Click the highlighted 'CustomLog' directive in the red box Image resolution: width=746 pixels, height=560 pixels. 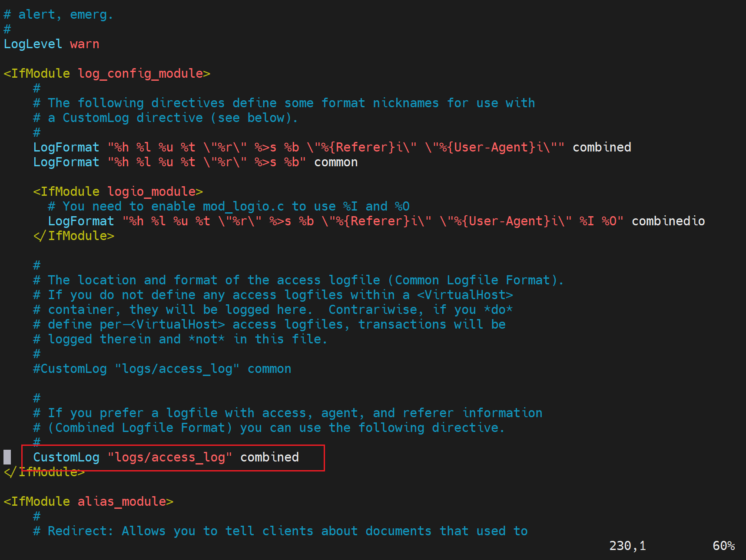pos(66,458)
